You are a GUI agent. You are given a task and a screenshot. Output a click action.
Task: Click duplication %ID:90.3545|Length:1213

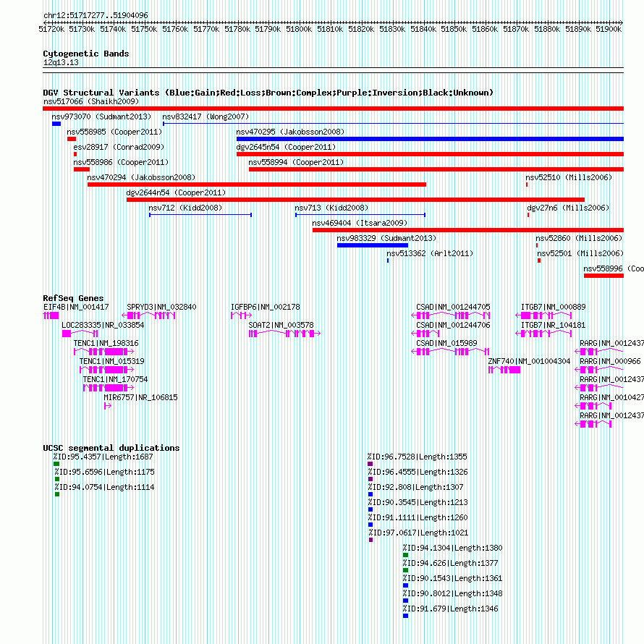coord(370,509)
